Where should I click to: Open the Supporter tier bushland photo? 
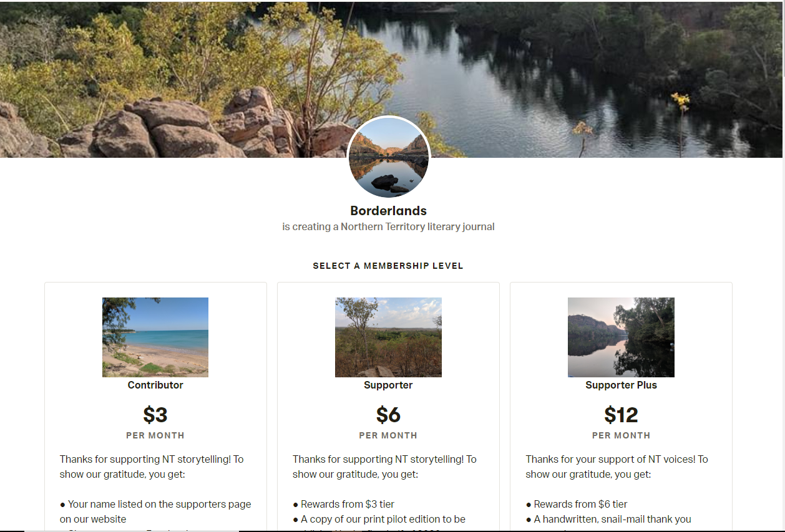[388, 337]
